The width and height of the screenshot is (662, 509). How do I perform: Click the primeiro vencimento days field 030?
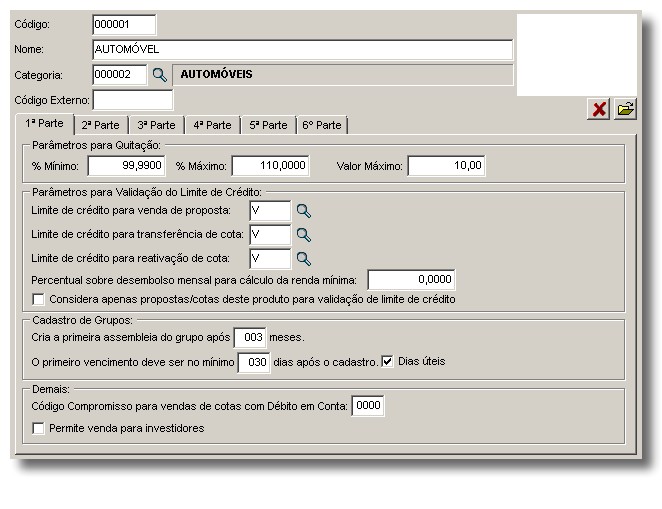(254, 363)
